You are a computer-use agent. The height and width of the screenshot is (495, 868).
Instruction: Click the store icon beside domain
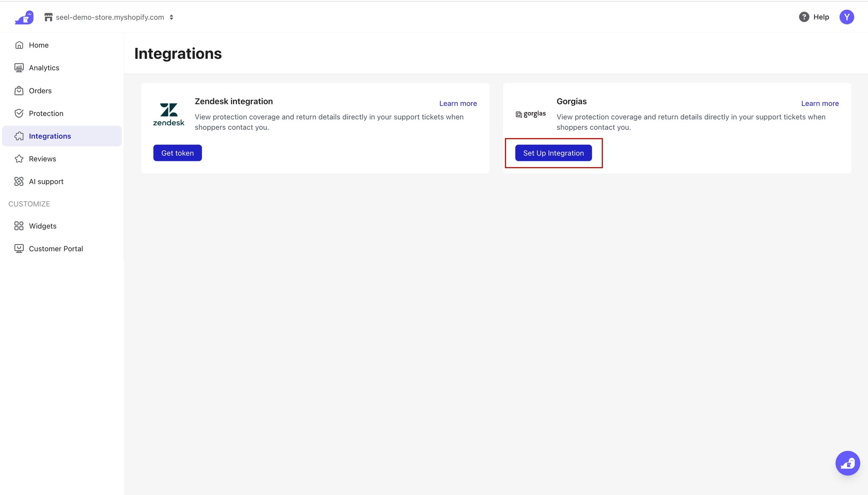pyautogui.click(x=48, y=17)
